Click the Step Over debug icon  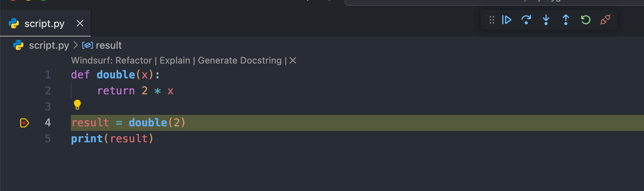pyautogui.click(x=526, y=20)
